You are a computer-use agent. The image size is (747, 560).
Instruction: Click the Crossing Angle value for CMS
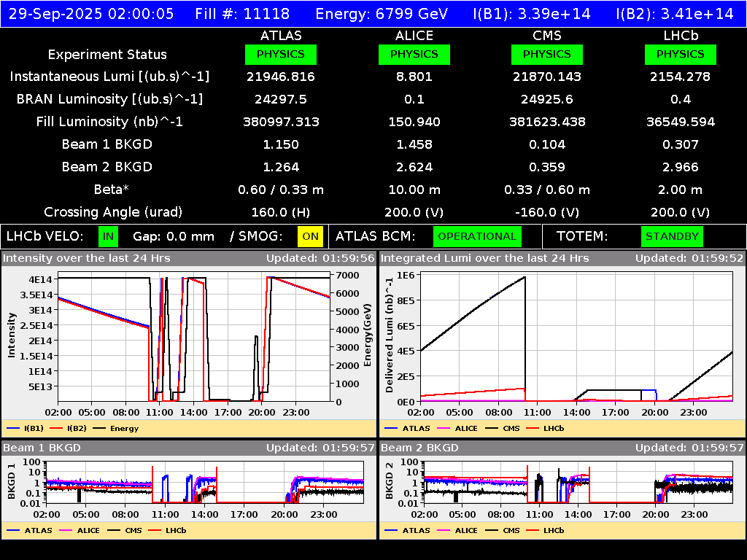(547, 212)
